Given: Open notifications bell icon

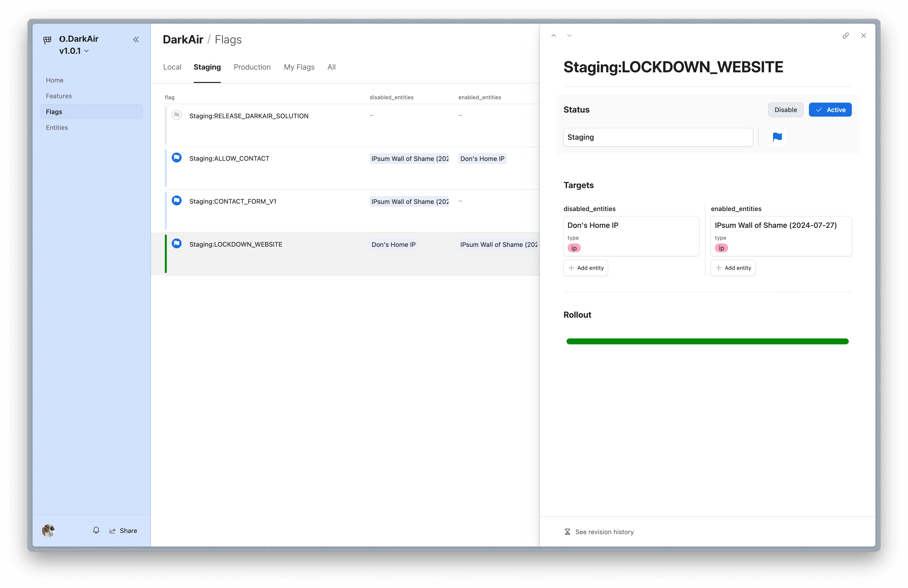Looking at the screenshot, I should pyautogui.click(x=96, y=530).
